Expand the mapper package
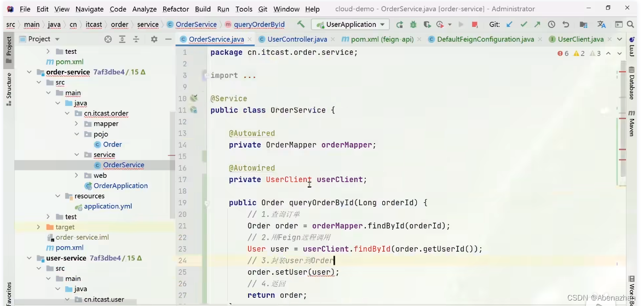 click(77, 124)
